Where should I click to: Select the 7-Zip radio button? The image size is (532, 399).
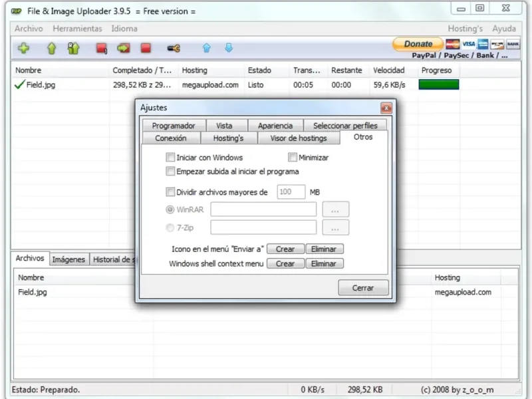(x=170, y=227)
